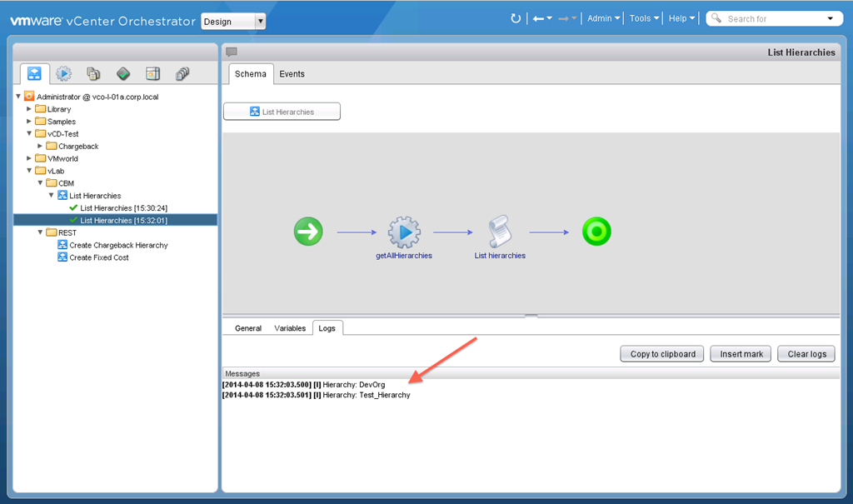Click into the Search for field

click(774, 18)
